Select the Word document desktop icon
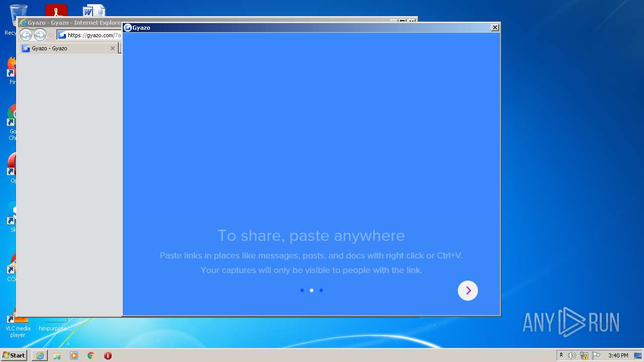 click(94, 11)
